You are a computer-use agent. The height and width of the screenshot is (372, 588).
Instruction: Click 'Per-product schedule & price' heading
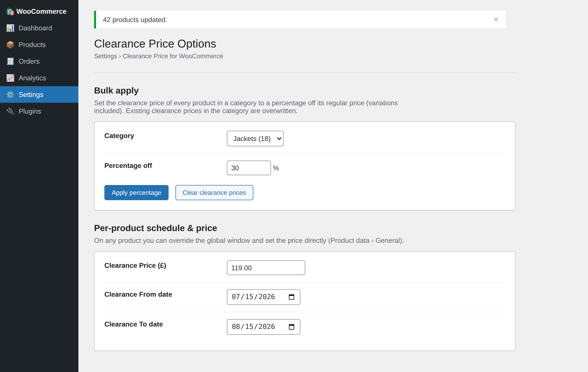click(x=156, y=228)
